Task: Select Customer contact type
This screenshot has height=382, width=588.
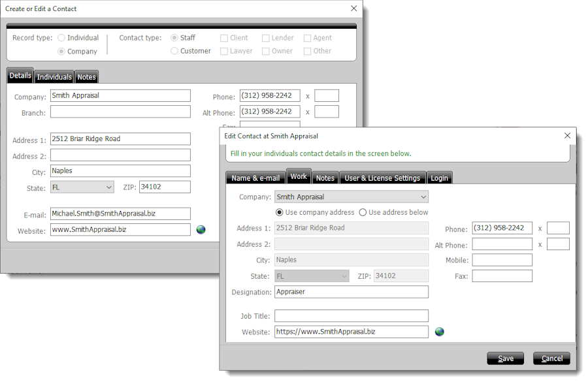Action: (174, 51)
